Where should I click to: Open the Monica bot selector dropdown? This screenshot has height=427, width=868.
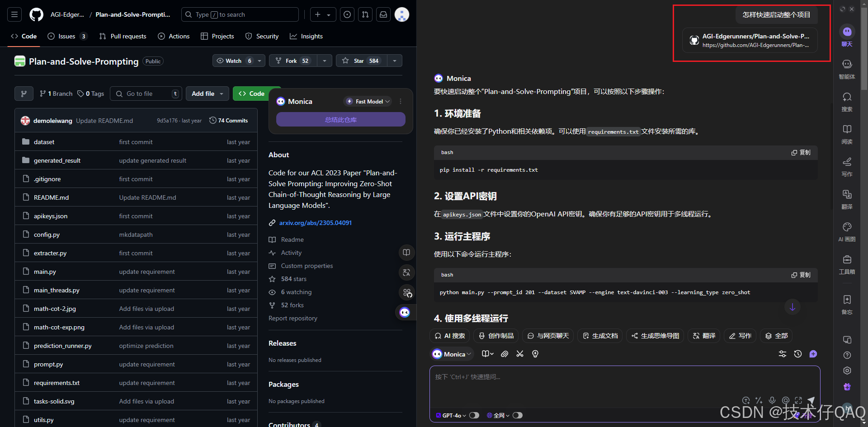[452, 354]
